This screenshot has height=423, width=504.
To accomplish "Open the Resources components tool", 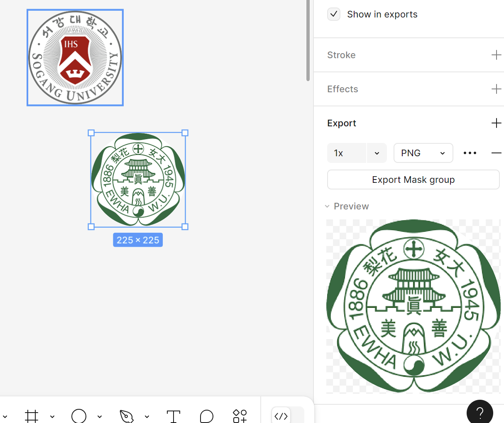I will pos(240,416).
